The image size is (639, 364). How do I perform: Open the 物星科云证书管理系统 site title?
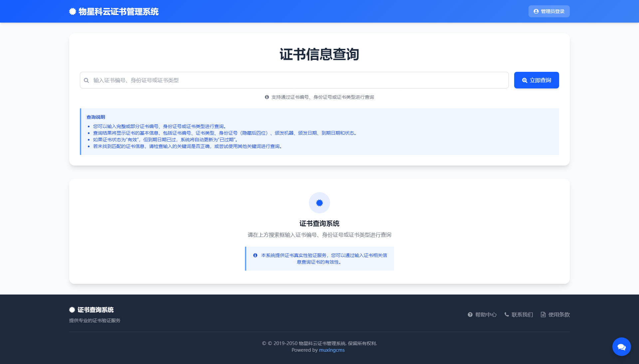tap(118, 12)
